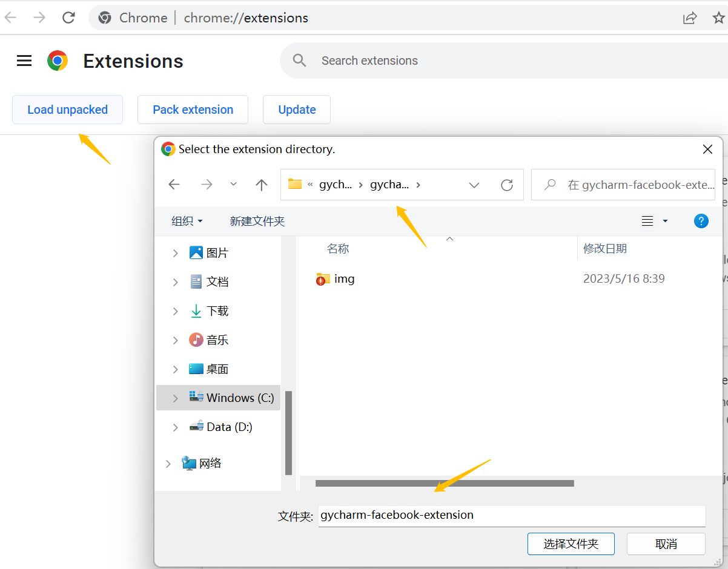Screen dimensions: 728x569
Task: Click the horizontal scrollbar in the file list
Action: (x=445, y=483)
